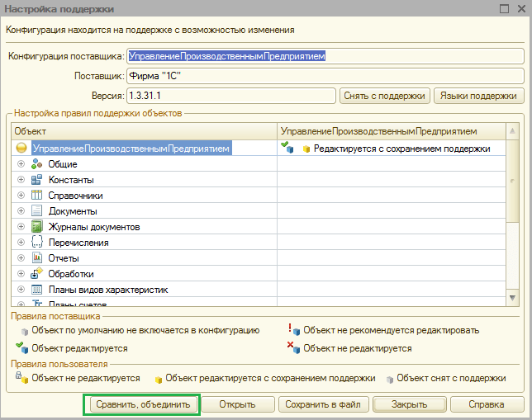Click legend icon for 'Объект не рекомендуется редактировать'
Image resolution: width=532 pixels, height=420 pixels.
coord(294,329)
